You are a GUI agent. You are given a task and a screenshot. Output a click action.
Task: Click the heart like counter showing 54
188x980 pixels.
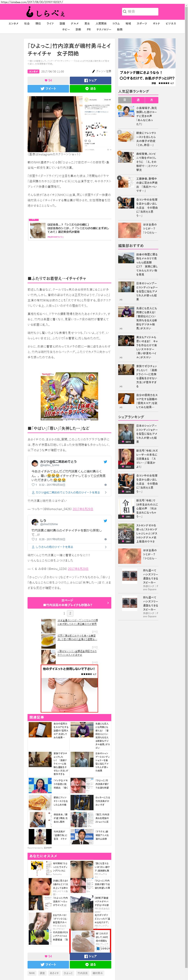click(x=48, y=80)
